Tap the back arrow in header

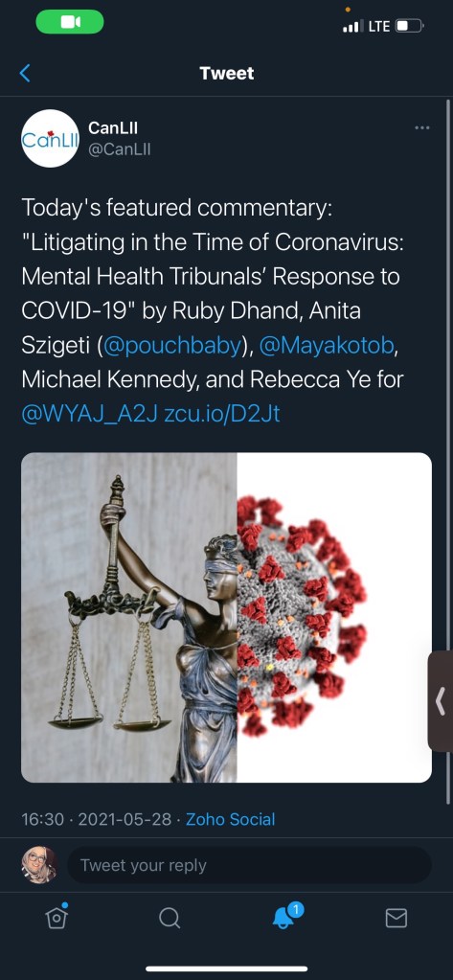(x=24, y=73)
